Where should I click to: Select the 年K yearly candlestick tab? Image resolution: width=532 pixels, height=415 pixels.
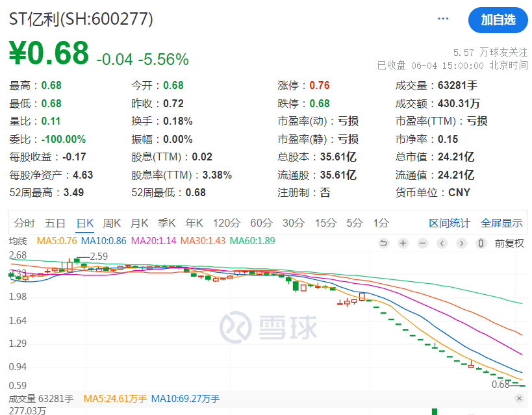tap(194, 223)
